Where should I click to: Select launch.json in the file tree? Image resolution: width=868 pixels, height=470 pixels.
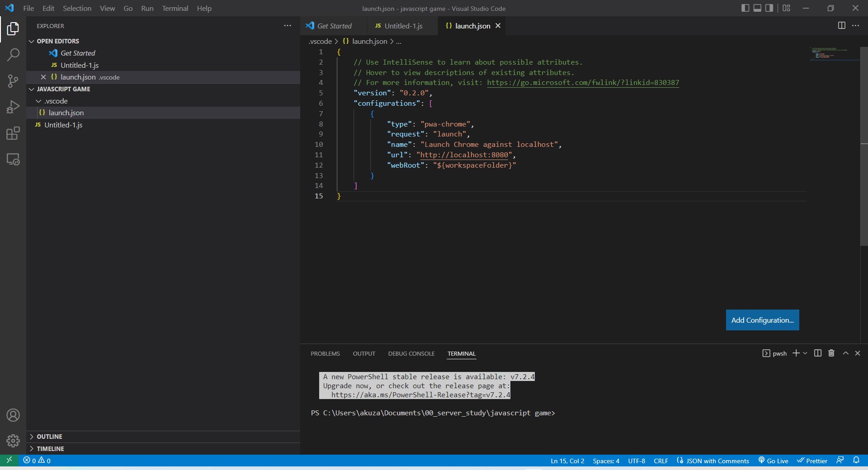coord(163,113)
